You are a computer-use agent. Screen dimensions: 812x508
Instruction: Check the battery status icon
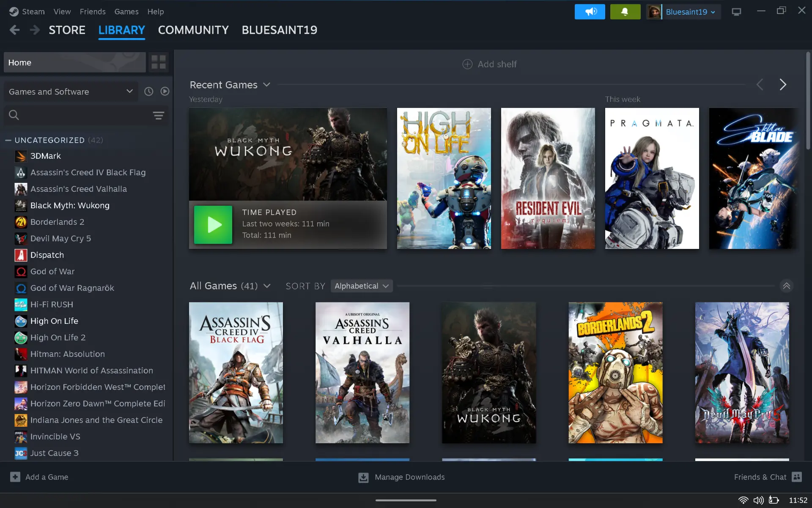(x=774, y=500)
